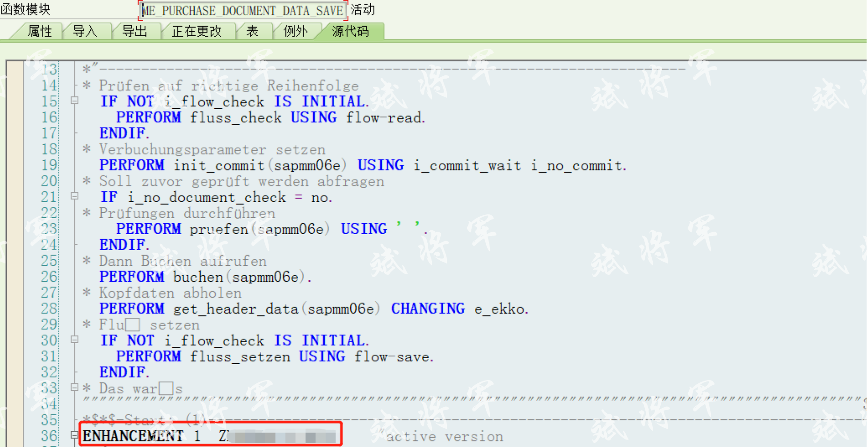Open the 正在更改 tab

(x=197, y=31)
